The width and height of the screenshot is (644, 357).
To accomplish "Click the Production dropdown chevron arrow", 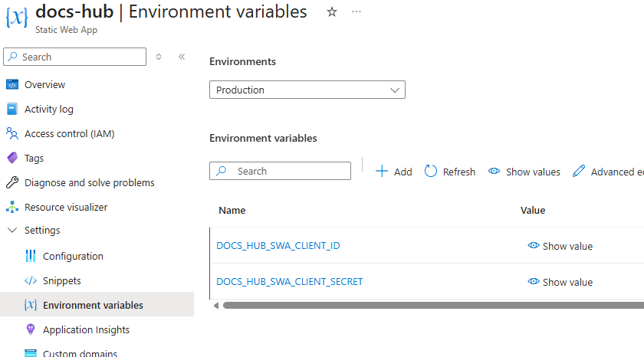I will tap(395, 90).
